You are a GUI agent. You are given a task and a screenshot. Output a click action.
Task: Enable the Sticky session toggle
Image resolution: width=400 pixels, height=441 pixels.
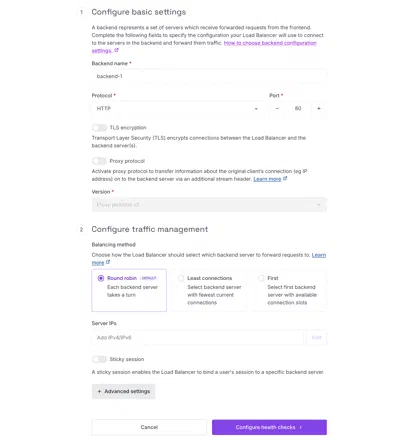click(x=99, y=359)
